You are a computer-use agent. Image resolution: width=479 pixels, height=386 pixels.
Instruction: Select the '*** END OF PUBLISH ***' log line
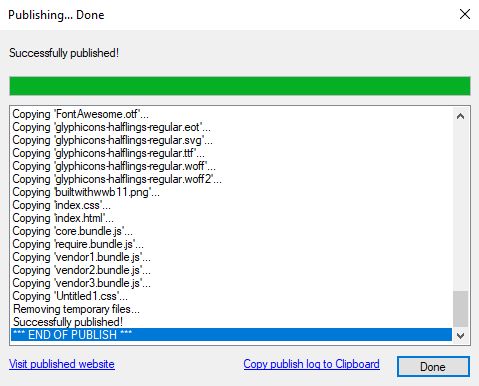click(x=231, y=334)
